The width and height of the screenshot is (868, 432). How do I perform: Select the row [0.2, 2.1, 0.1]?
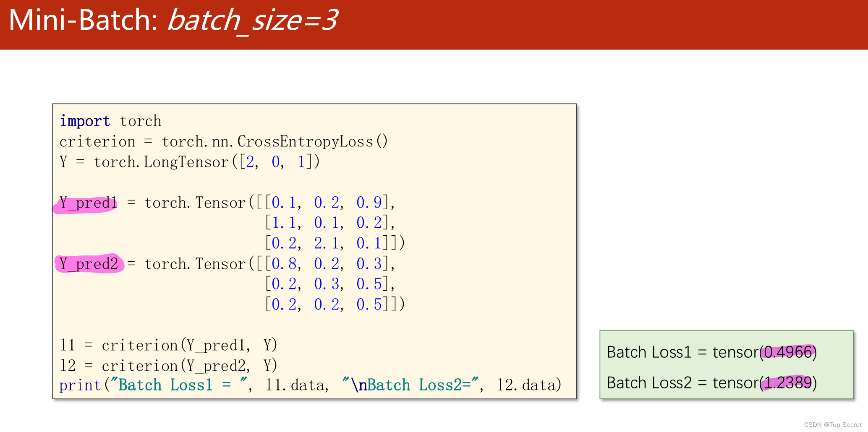(327, 243)
